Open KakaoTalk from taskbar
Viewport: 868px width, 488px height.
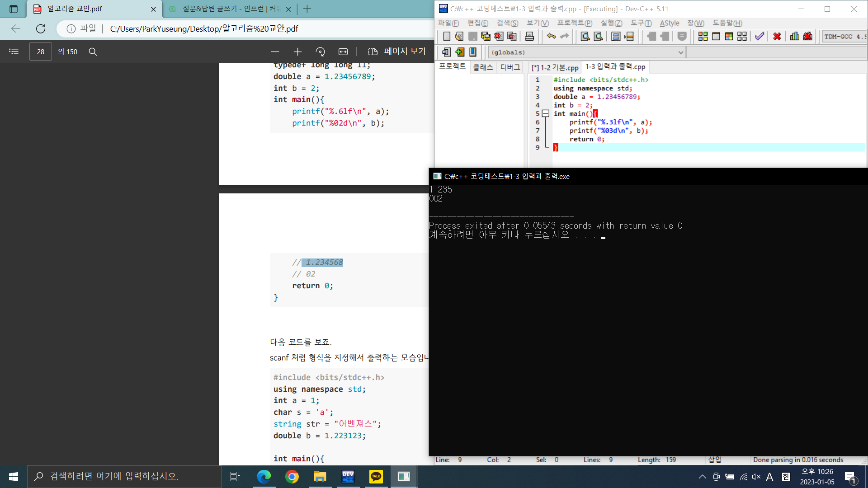coord(376,477)
